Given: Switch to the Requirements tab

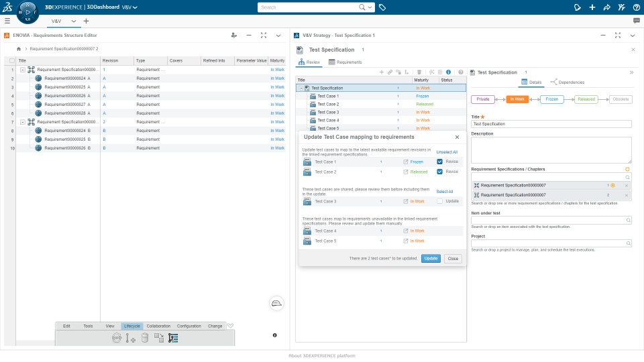Looking at the screenshot, I should point(345,62).
